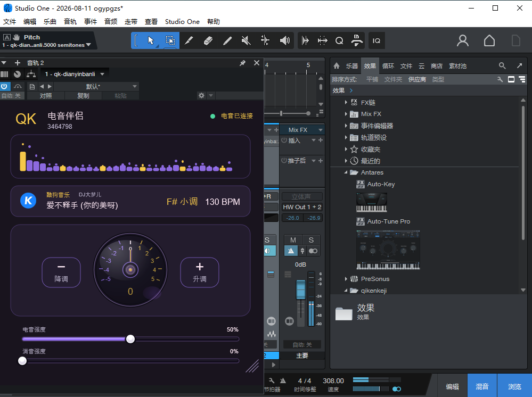Select the Auto-Tune Pro plugin thumbnail
Image resolution: width=532 pixels, height=397 pixels.
point(388,250)
